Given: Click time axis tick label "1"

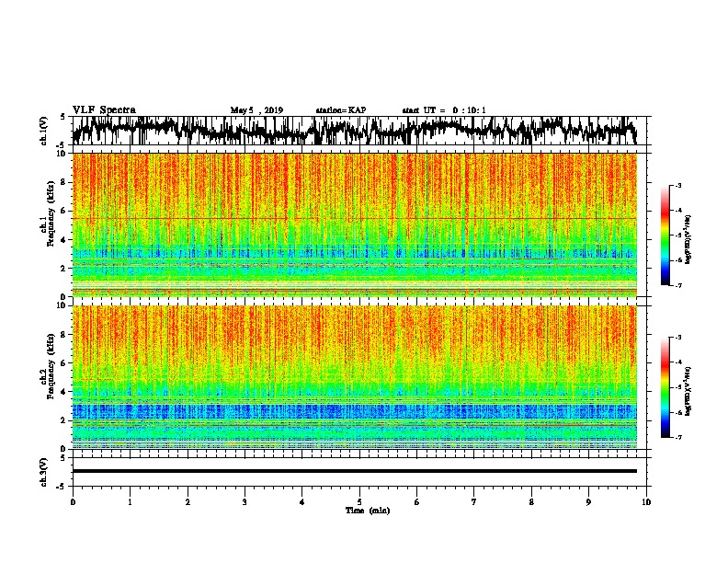Looking at the screenshot, I should point(130,502).
